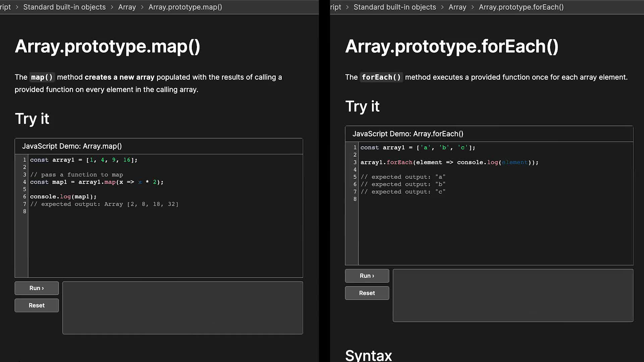Open the "Array" breadcrumb link on the forEach page
Image resolution: width=644 pixels, height=362 pixels.
[457, 7]
